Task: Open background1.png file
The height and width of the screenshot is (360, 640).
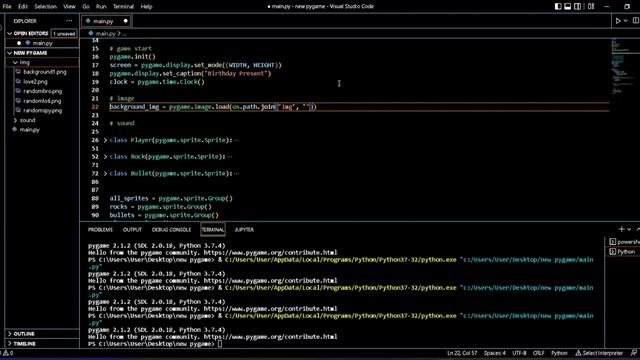Action: click(44, 72)
